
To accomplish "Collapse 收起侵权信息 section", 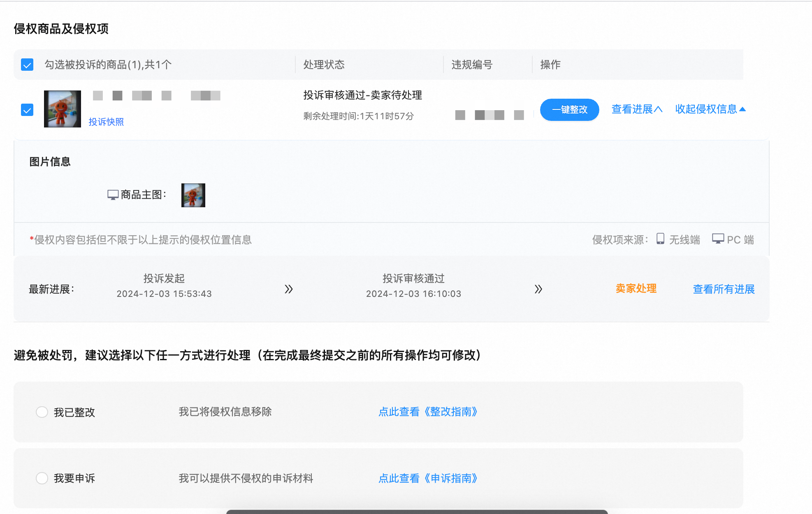I will coord(710,109).
